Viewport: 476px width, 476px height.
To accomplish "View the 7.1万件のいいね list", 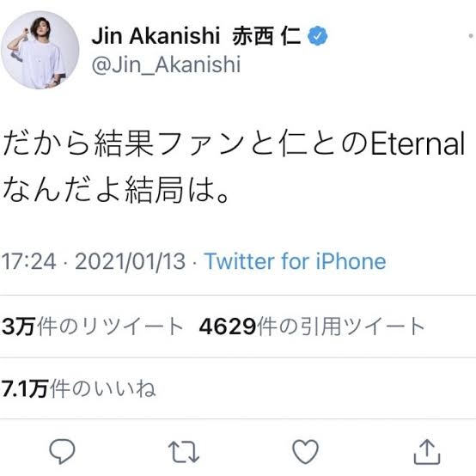I will point(79,388).
